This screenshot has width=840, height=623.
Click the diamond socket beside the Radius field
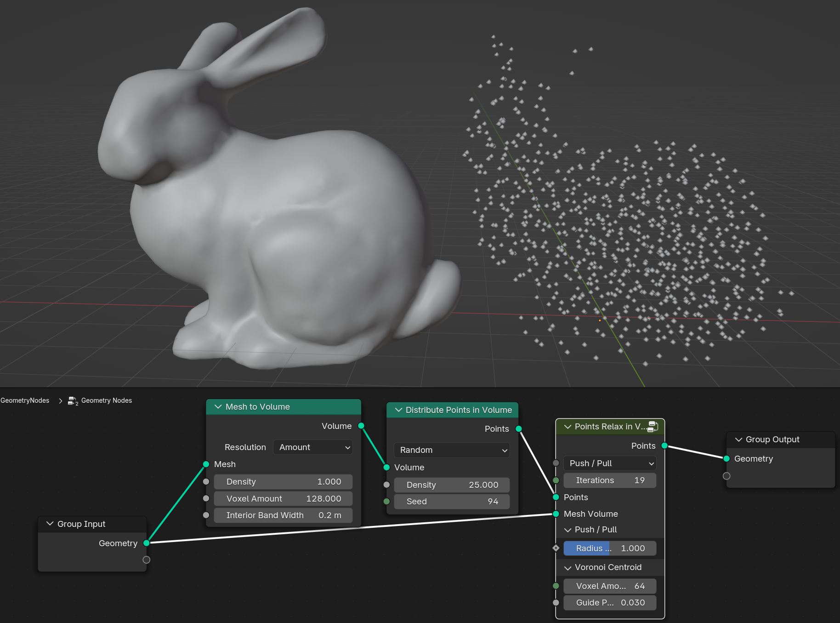(x=556, y=548)
